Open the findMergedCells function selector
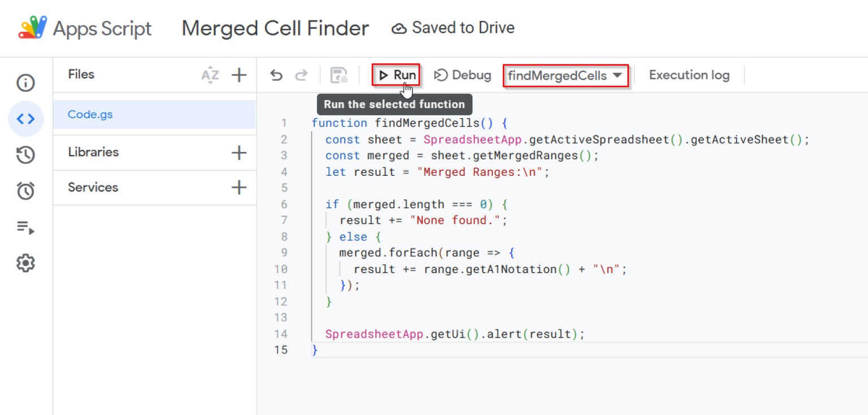Viewport: 868px width, 415px height. pos(565,75)
